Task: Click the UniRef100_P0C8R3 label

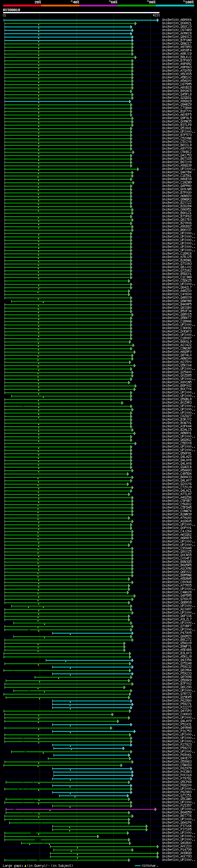Action: [x=177, y=772]
